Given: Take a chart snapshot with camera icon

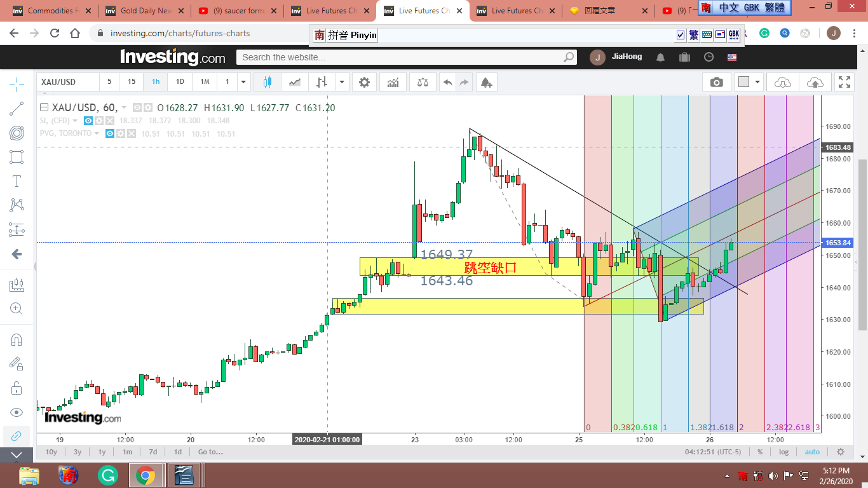Looking at the screenshot, I should (x=716, y=82).
